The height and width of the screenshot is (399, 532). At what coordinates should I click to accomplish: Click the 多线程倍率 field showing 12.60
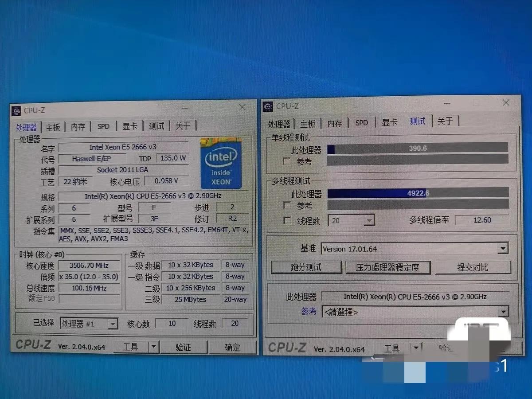(x=482, y=220)
